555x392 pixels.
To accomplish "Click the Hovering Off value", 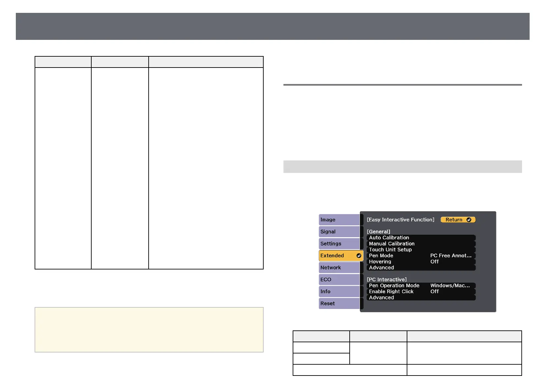I will tap(434, 262).
